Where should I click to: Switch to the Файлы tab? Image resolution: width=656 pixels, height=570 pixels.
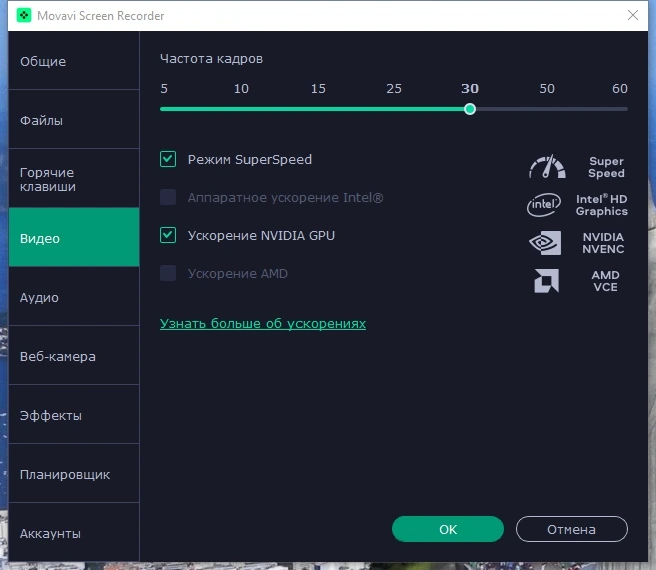(74, 120)
